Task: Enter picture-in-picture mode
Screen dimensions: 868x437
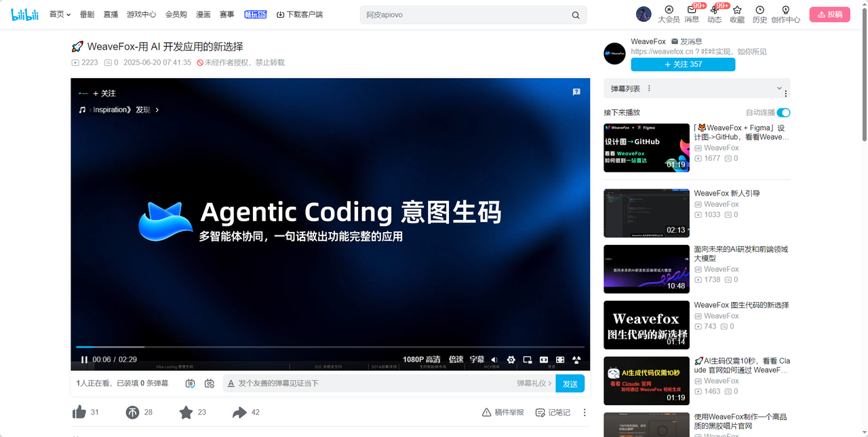Action: [x=527, y=360]
